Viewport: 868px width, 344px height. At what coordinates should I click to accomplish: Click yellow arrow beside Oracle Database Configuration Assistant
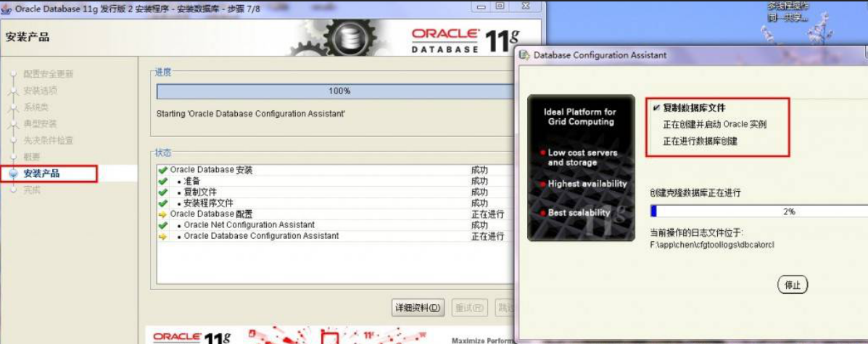pyautogui.click(x=162, y=236)
